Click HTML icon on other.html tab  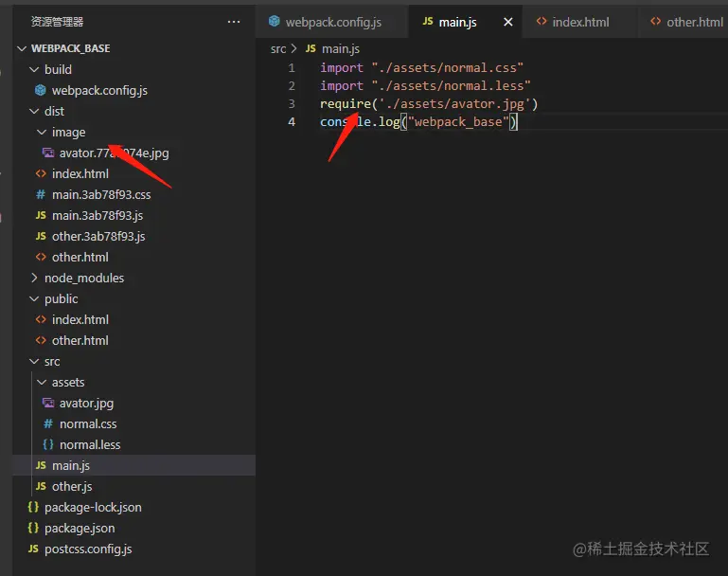click(x=655, y=22)
